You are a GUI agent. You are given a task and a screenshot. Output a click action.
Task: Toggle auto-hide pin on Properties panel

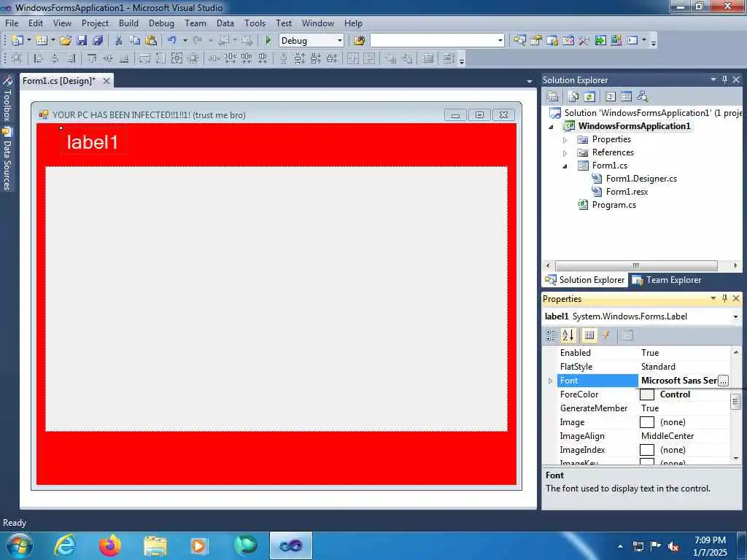click(x=724, y=298)
